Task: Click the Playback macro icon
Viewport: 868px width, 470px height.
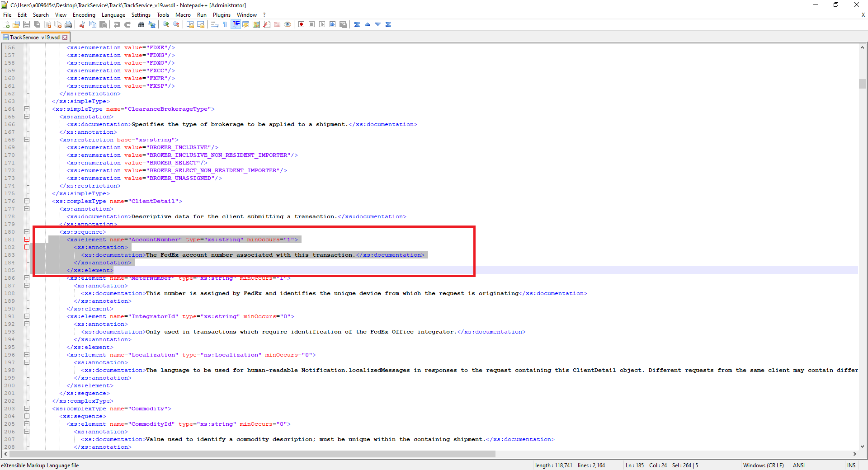Action: click(322, 24)
